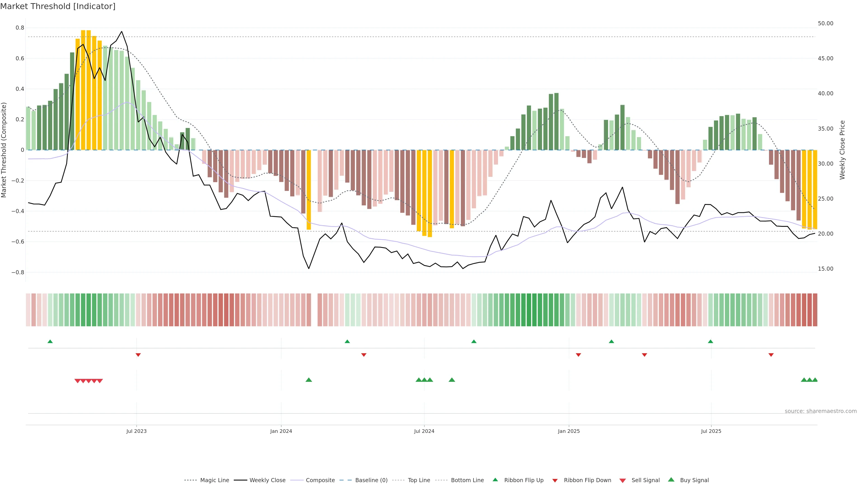This screenshot has height=488, width=868.
Task: Click the Ribbon Flip Up icon in legend
Action: 495,480
